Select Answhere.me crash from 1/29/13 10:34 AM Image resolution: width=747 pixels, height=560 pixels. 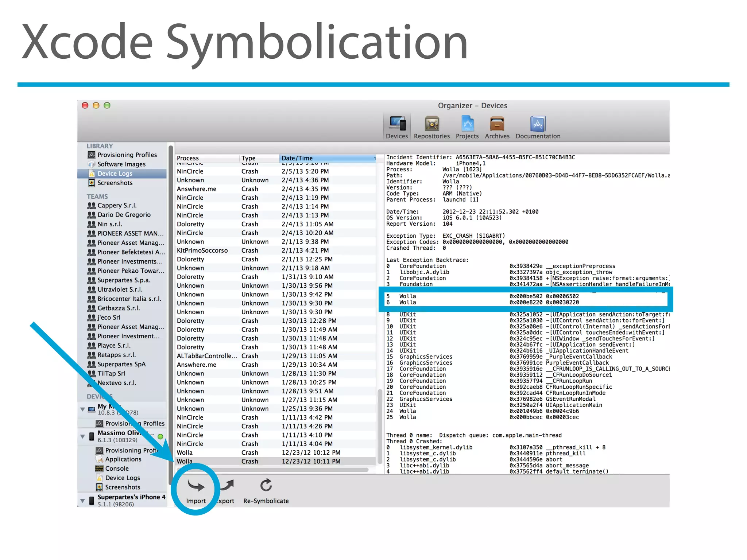pyautogui.click(x=276, y=365)
